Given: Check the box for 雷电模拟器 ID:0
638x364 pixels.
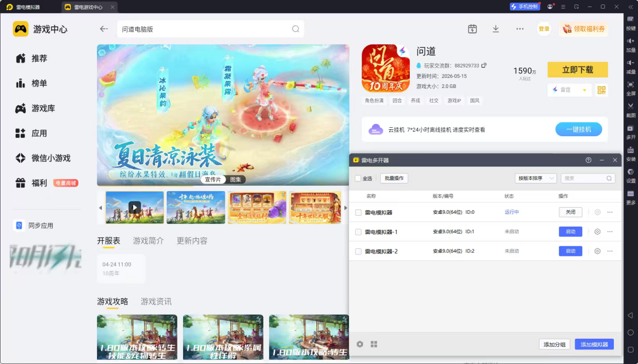Looking at the screenshot, I should click(x=358, y=213).
